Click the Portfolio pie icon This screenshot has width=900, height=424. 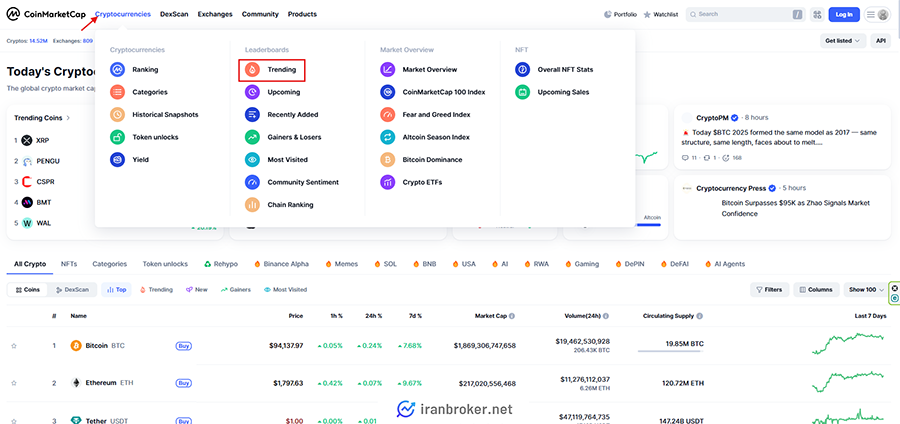(608, 14)
